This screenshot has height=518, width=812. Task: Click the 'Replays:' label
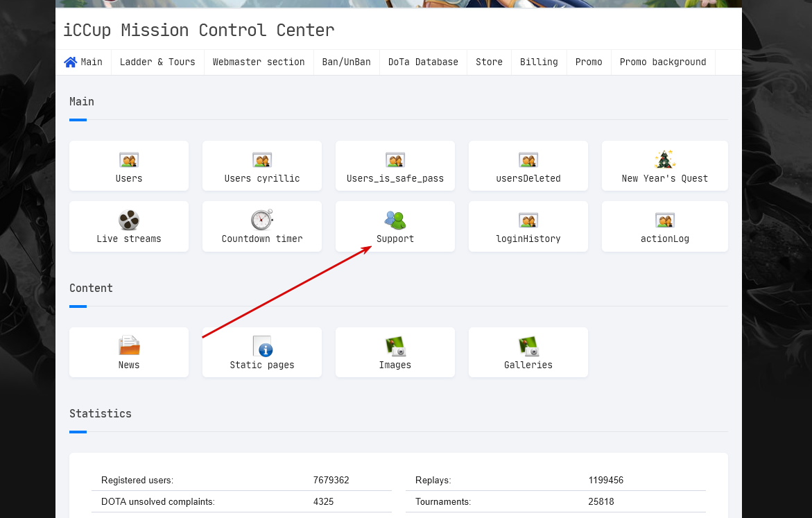coord(433,480)
